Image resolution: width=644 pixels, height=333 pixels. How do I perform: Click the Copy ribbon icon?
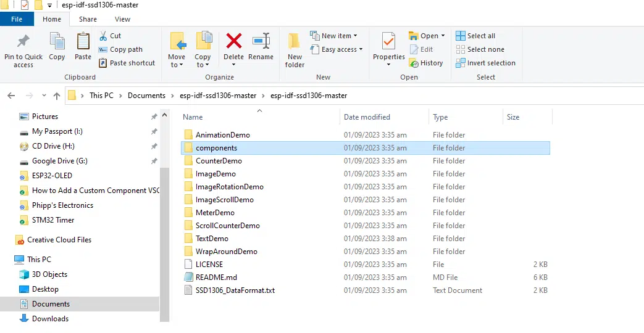(x=57, y=42)
